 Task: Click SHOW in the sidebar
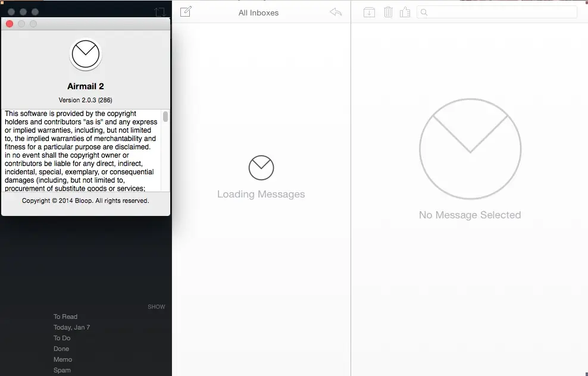point(157,306)
